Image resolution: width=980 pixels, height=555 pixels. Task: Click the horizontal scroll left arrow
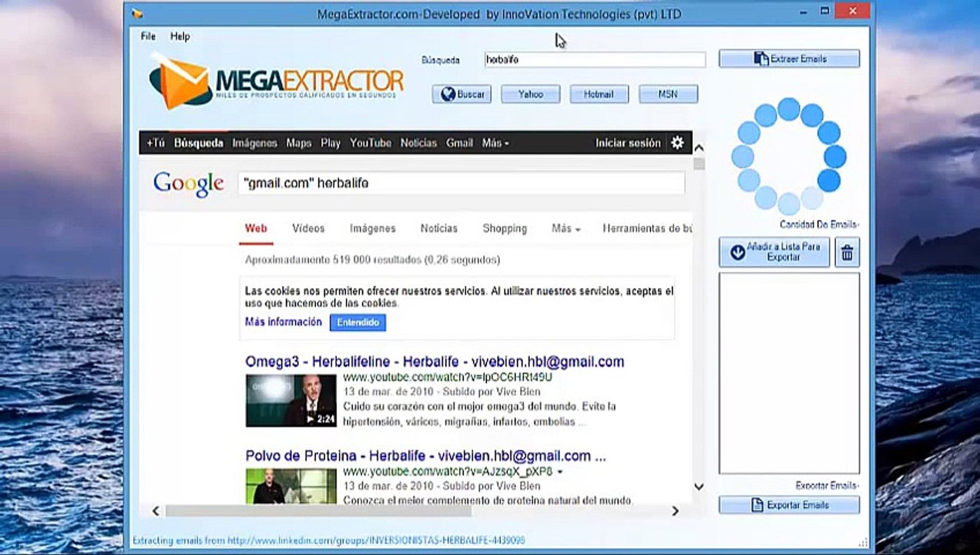point(156,510)
